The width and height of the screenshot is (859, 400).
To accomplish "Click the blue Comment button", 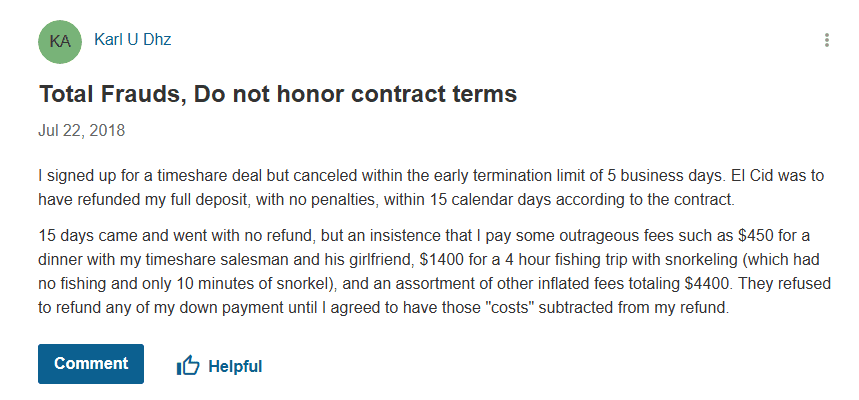I will (91, 364).
